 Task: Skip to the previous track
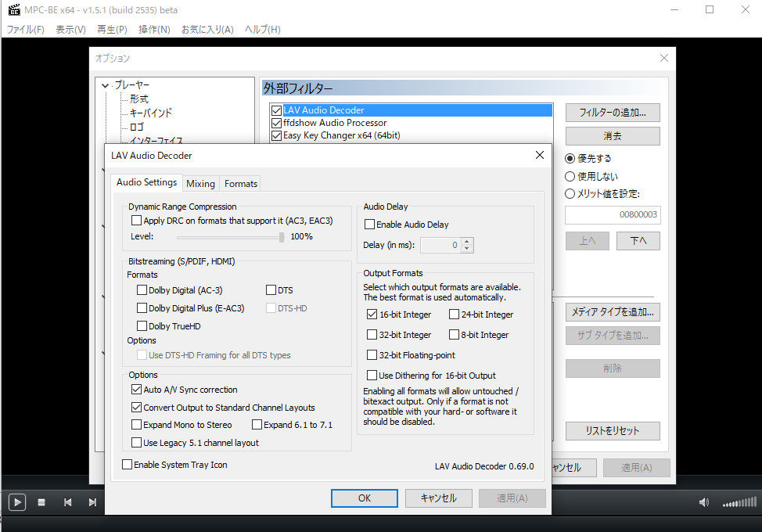coord(67,502)
